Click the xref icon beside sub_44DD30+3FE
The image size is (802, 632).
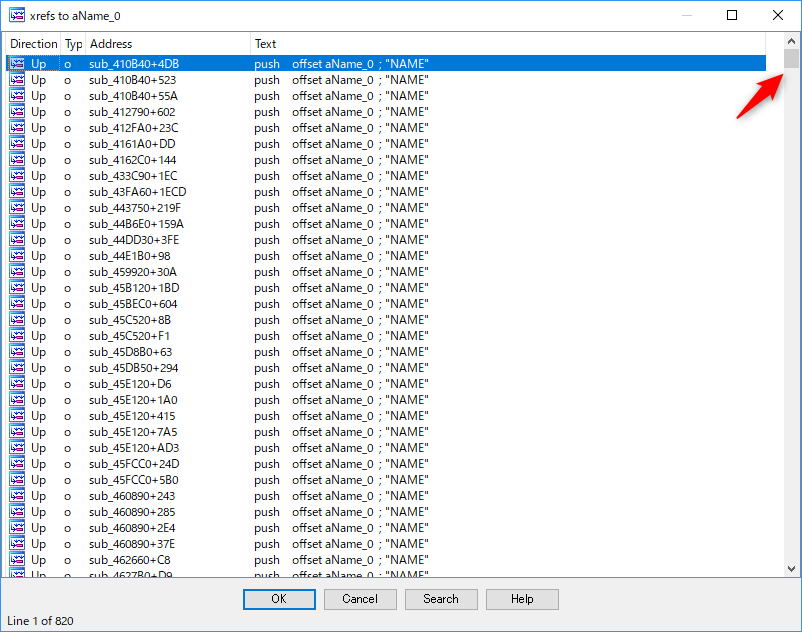(16, 240)
